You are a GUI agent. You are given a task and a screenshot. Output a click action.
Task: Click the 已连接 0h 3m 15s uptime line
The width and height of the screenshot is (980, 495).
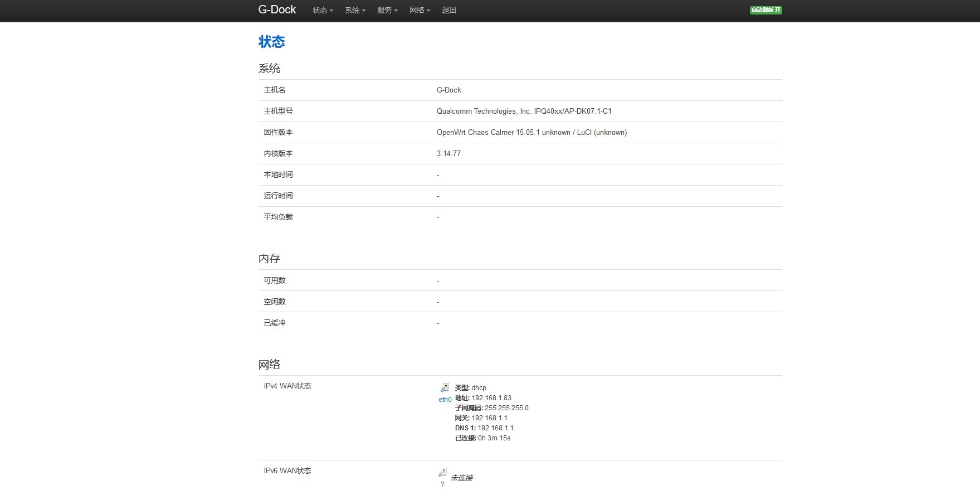tap(482, 438)
